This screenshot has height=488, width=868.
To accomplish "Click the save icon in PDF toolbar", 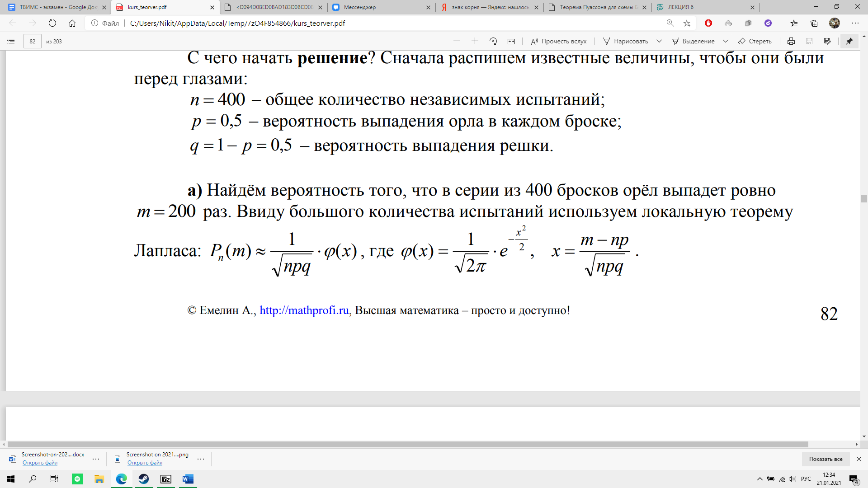I will pyautogui.click(x=809, y=41).
